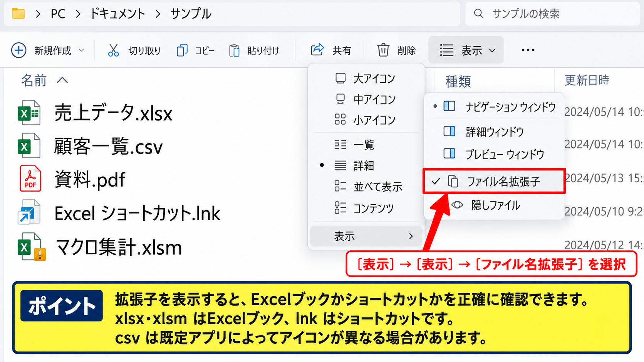Select file name 資料.pdf
This screenshot has height=362, width=644.
click(x=90, y=179)
